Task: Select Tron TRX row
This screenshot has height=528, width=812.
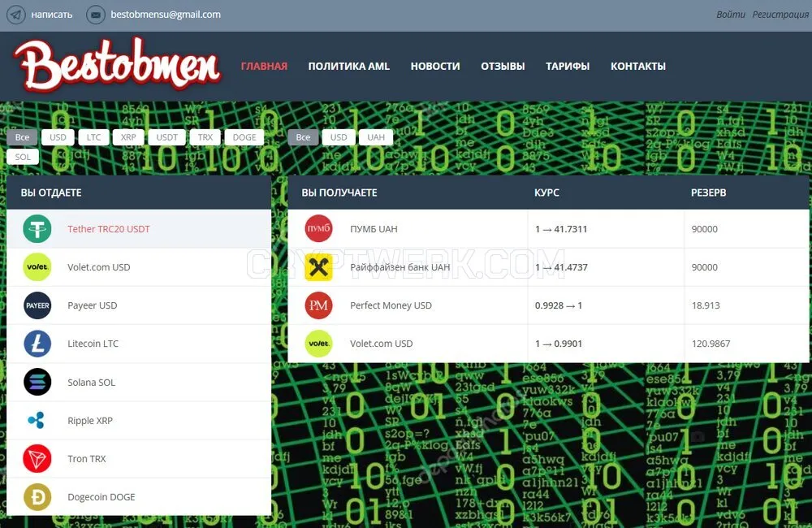Action: point(139,459)
